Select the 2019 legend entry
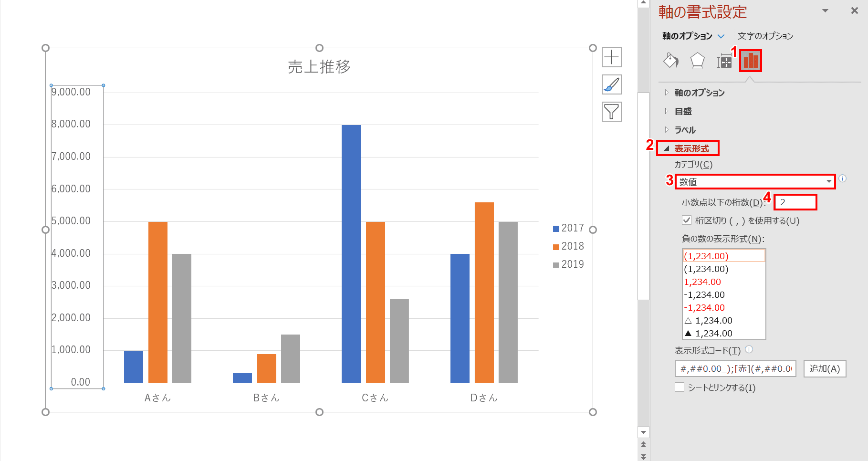 click(568, 264)
